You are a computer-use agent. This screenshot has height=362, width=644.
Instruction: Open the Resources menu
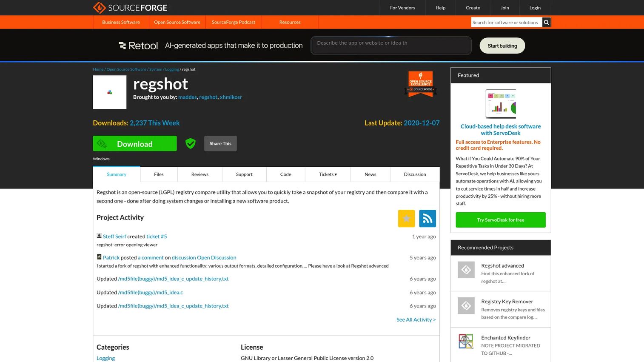pos(290,22)
